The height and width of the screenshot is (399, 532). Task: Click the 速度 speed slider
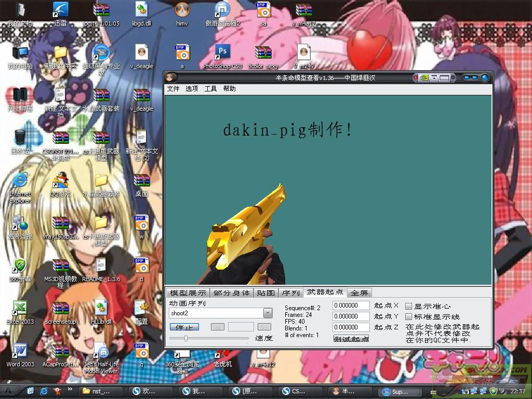[x=209, y=338]
